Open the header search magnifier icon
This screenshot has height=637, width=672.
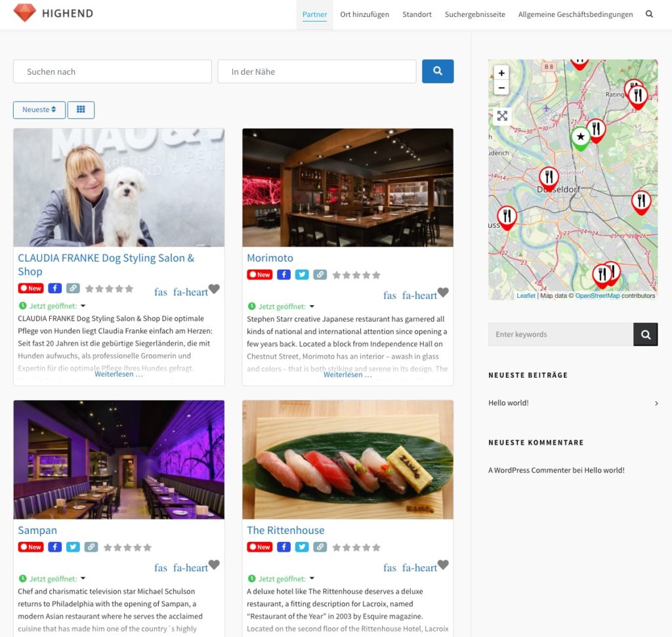coord(649,14)
